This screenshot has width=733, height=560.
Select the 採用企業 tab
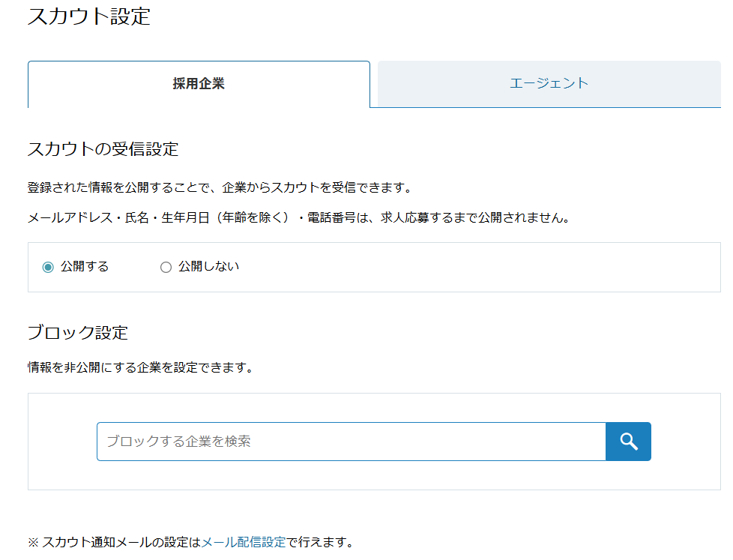199,84
